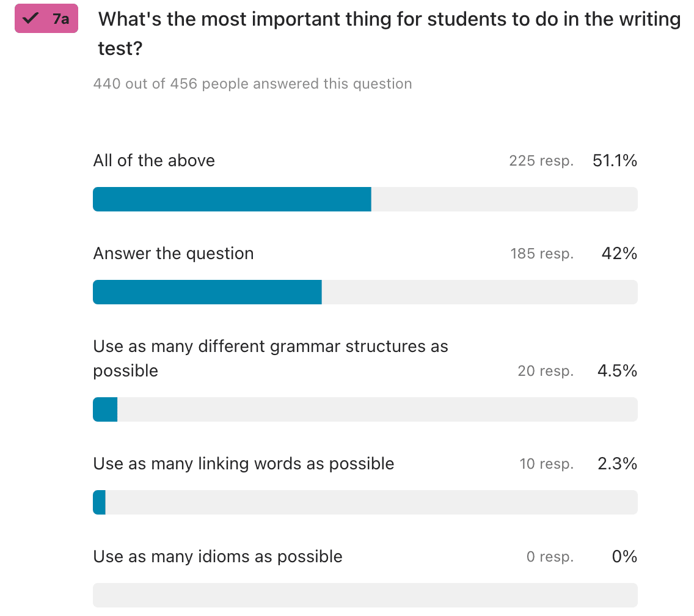The image size is (694, 616).
Task: Select 'Use as many idioms as possible' label
Action: [217, 557]
